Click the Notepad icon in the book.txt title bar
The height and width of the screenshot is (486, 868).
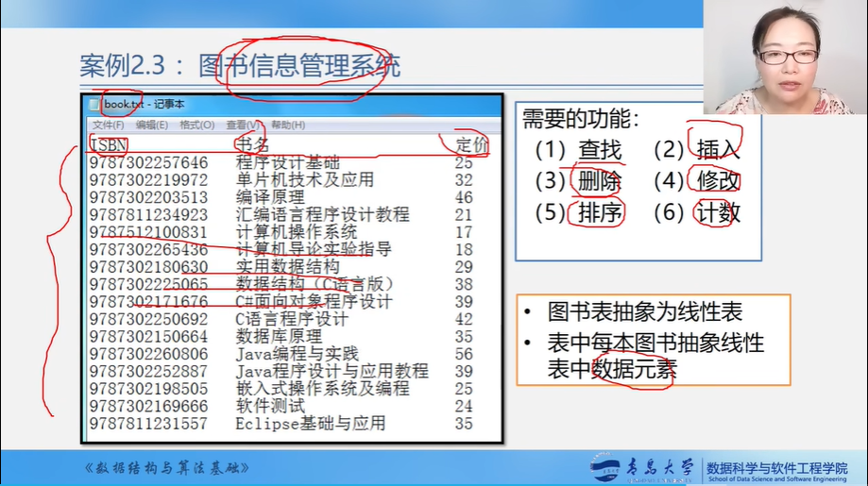click(x=94, y=105)
